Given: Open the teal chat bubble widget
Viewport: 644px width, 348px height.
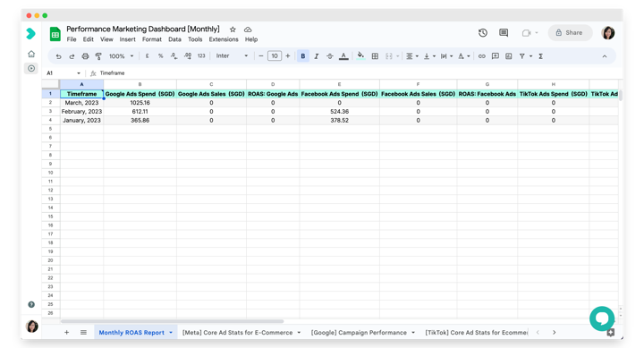Looking at the screenshot, I should pos(602,318).
